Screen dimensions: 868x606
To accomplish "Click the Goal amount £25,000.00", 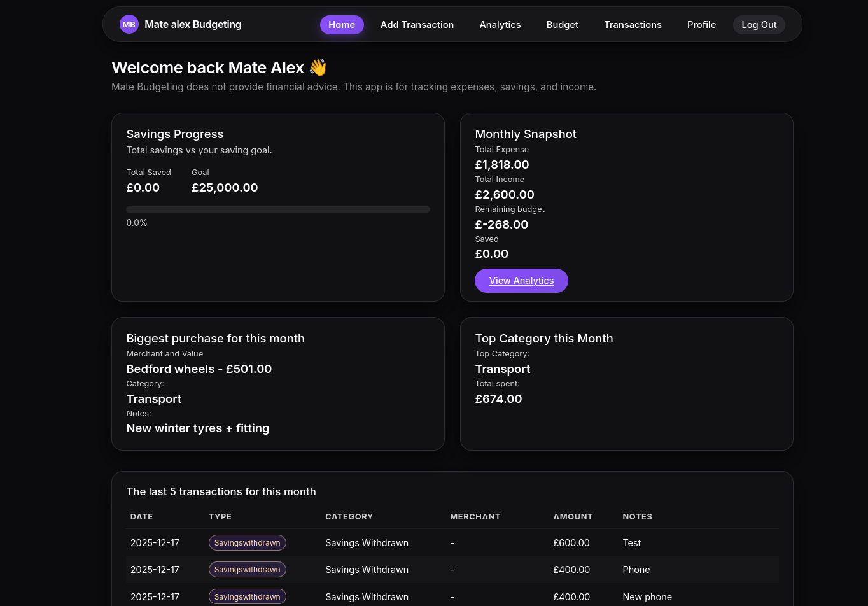I will tap(225, 187).
